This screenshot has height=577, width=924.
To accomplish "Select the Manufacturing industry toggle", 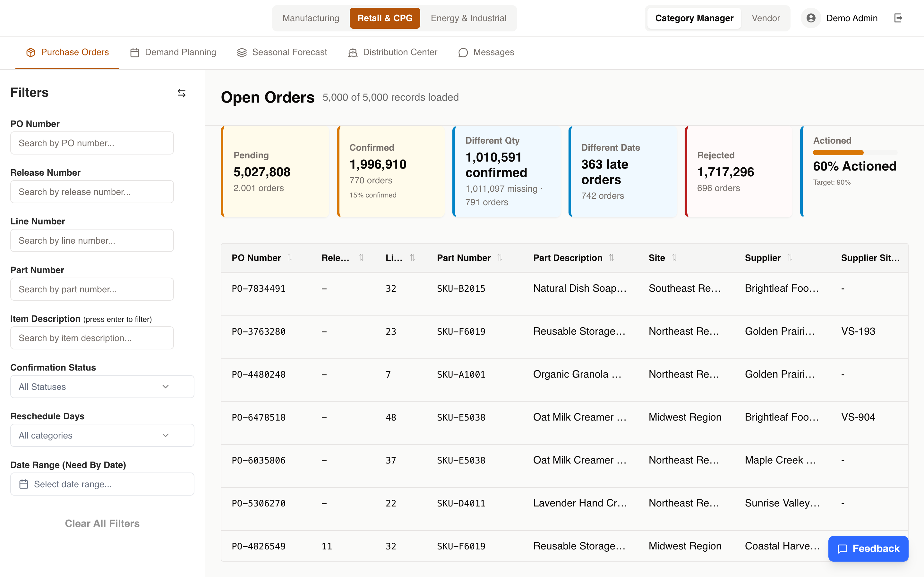I will tap(311, 18).
